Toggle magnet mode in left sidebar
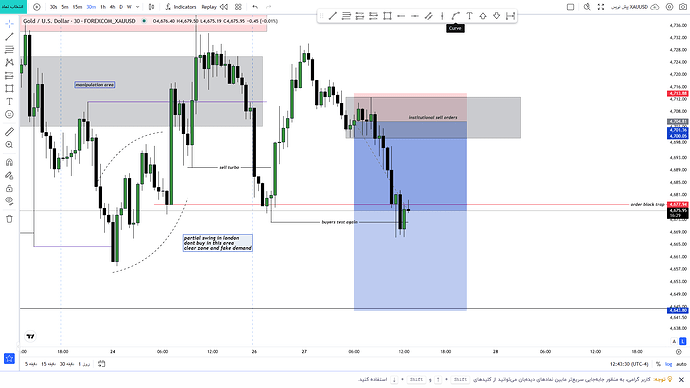 [9, 162]
